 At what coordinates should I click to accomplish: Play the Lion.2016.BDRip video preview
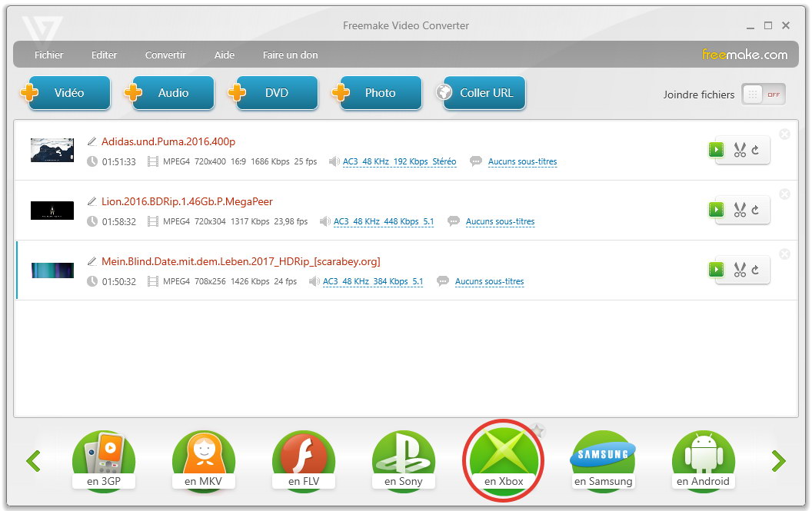click(x=716, y=210)
